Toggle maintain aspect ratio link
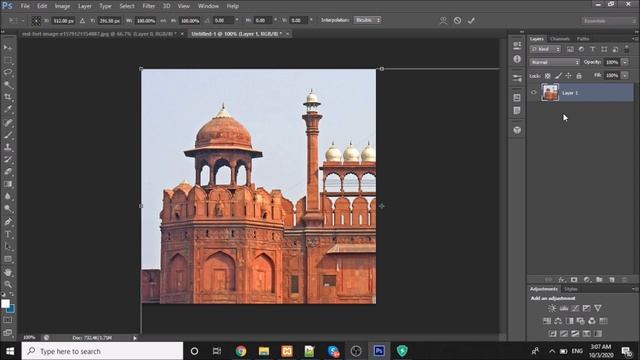 click(163, 20)
